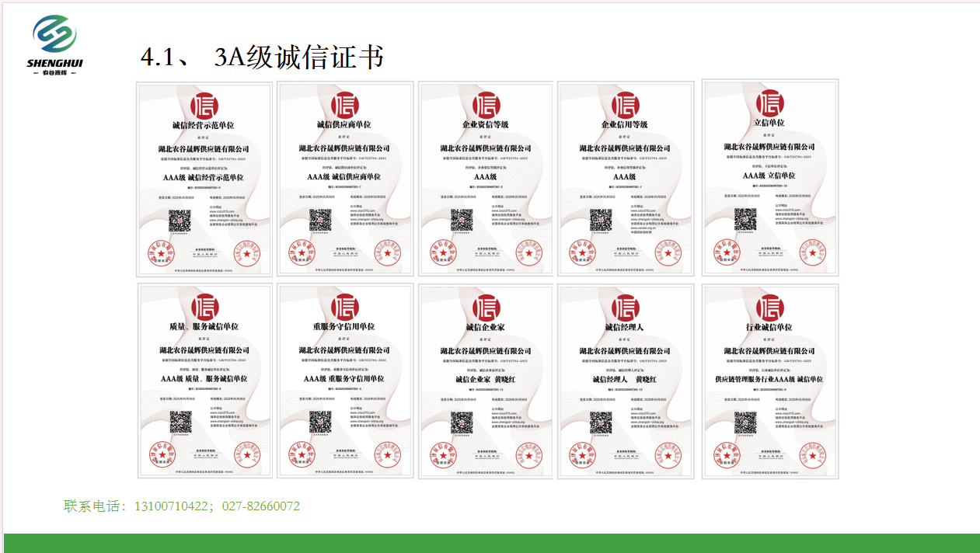
Task: Click QR code on 行业诚信单位 certificate
Action: (x=746, y=422)
